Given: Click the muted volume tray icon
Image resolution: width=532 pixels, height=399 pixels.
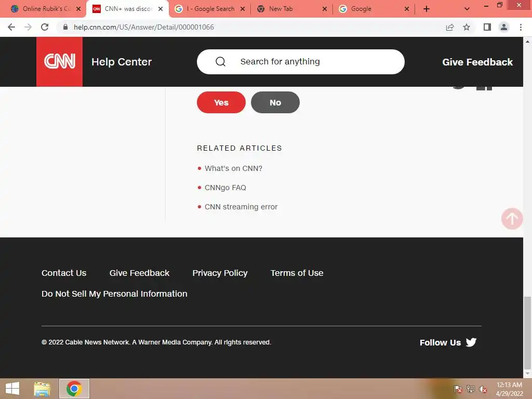Looking at the screenshot, I should 483,389.
